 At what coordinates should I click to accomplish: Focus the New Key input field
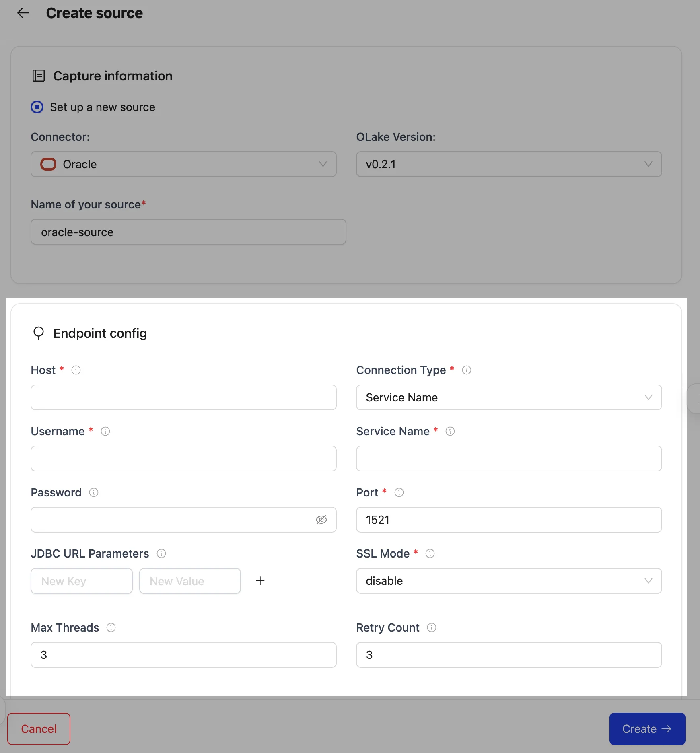(82, 581)
